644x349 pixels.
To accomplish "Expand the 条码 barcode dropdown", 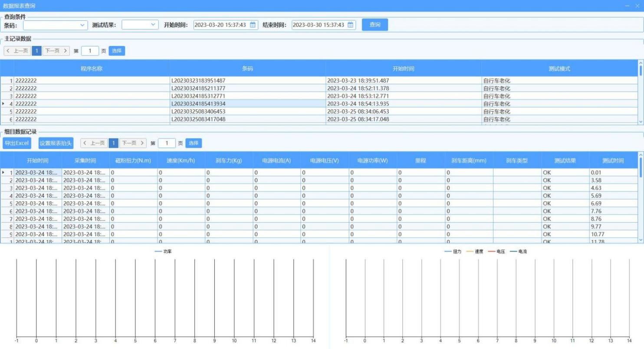I will 84,25.
